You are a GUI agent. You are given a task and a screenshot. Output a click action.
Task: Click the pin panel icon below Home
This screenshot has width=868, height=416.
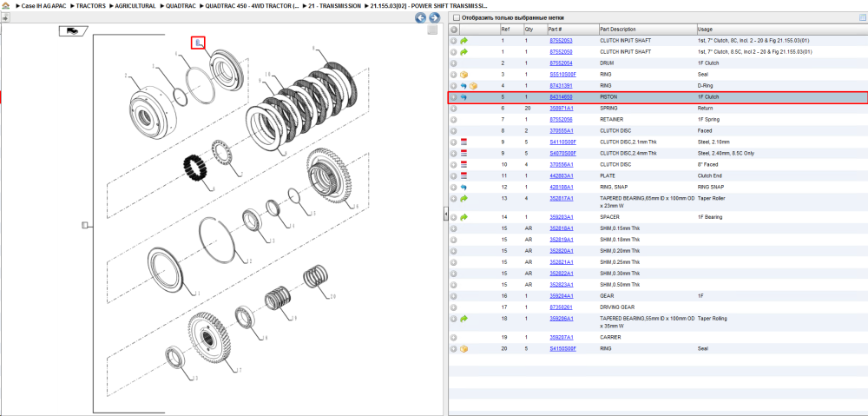pos(4,17)
